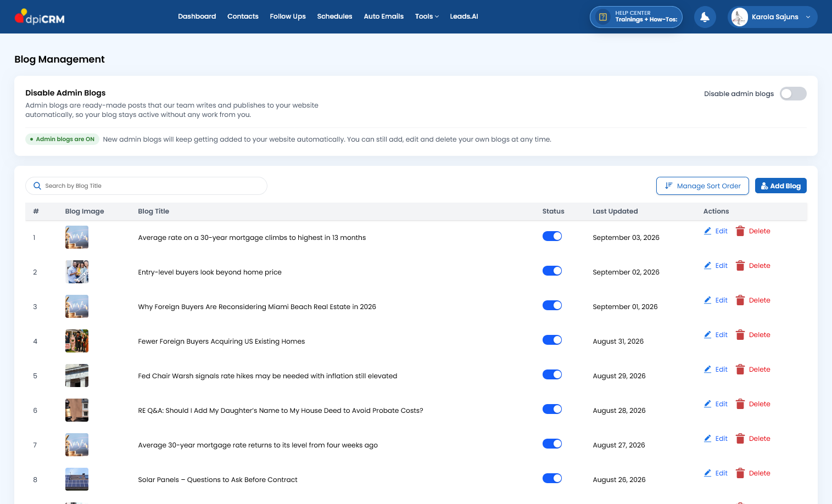Open Follow Ups in the navigation
Screen dimensions: 832x504
click(288, 16)
